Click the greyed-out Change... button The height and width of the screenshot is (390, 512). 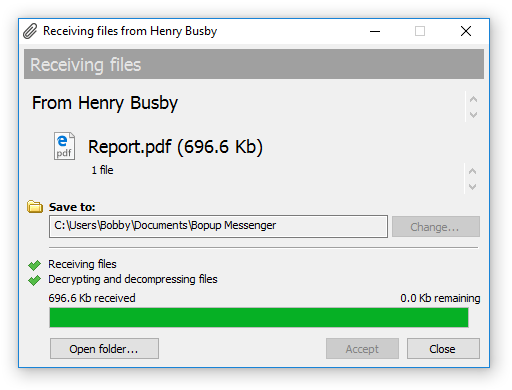436,227
